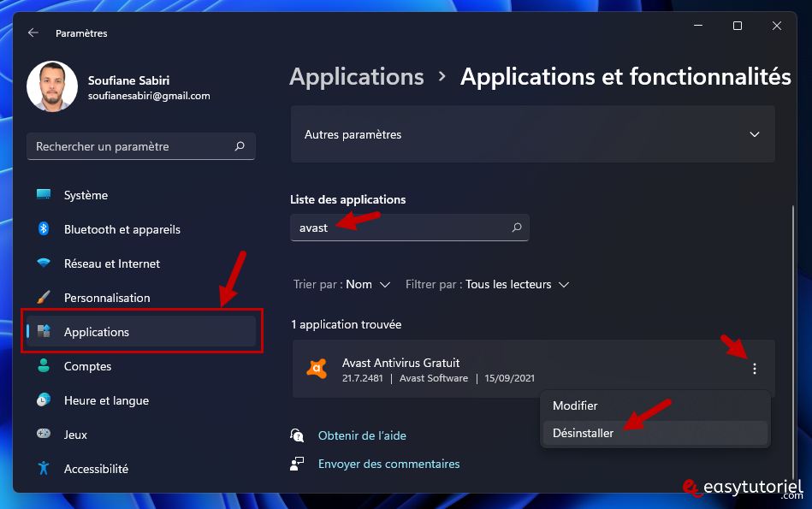
Task: Minimize the Paramètres window
Action: [x=698, y=26]
